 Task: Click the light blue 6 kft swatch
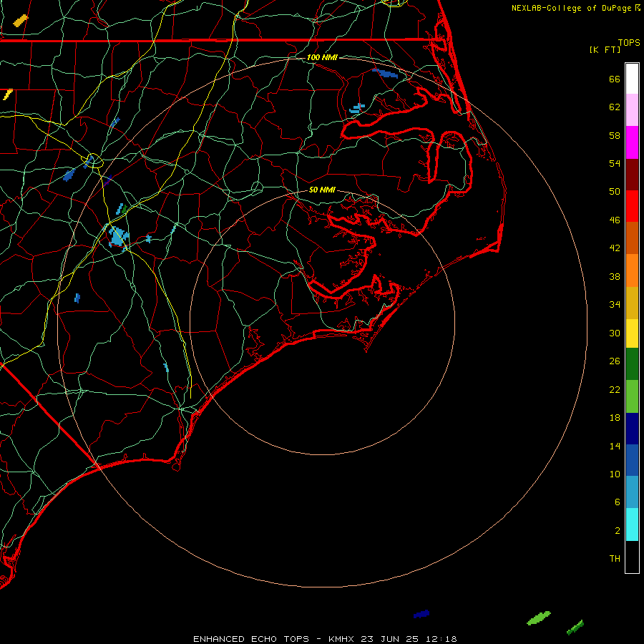click(x=632, y=492)
